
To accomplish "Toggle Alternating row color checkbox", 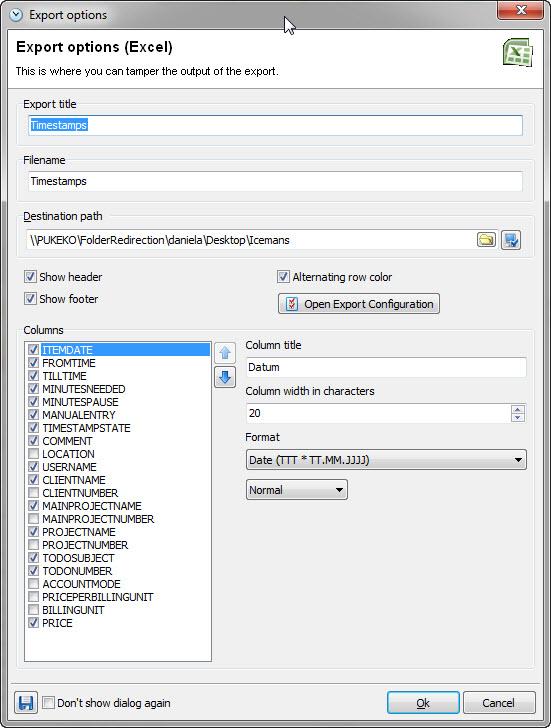I will (283, 277).
